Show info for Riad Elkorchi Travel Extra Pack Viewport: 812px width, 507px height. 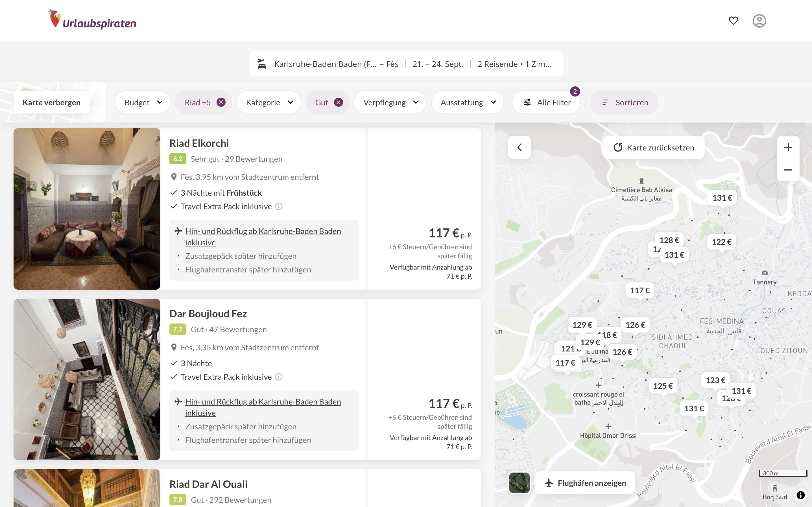pos(279,207)
